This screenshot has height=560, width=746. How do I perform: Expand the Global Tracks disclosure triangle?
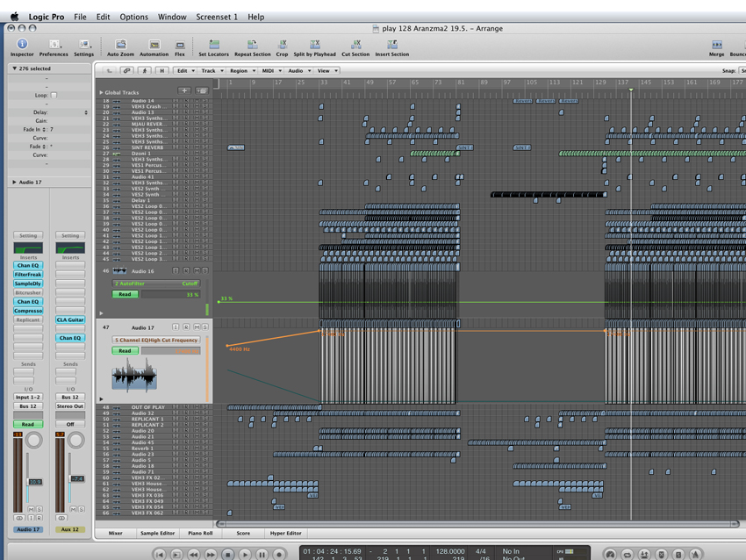(101, 92)
